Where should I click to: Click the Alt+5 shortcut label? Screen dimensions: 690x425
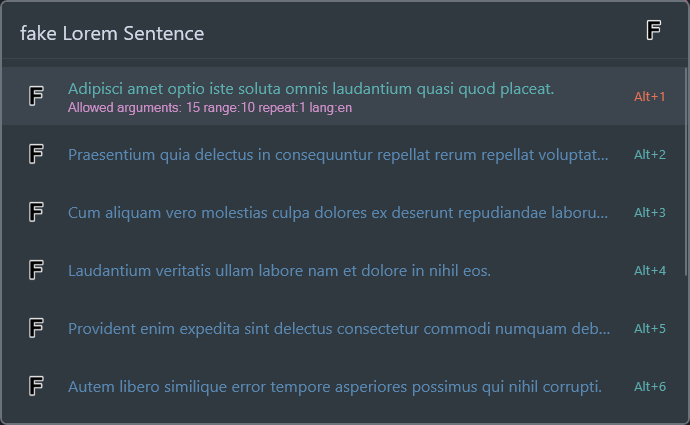650,329
